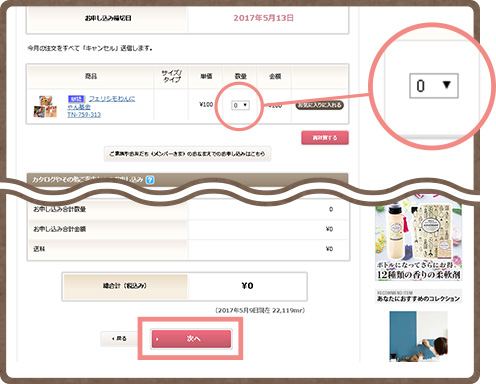Click the blue tag badge beside the product name
Screen dimensions: 496x384
(76, 99)
